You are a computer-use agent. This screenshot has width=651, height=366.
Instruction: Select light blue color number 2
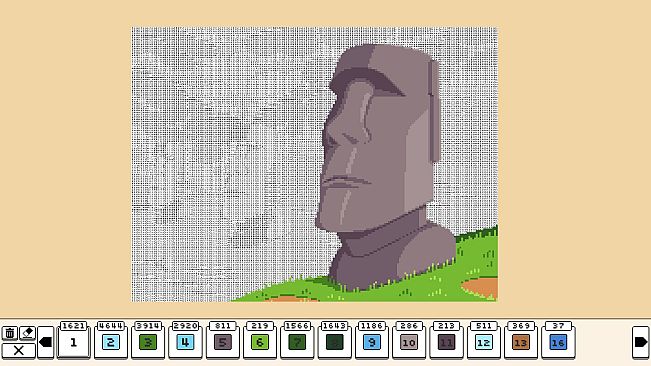tap(111, 339)
